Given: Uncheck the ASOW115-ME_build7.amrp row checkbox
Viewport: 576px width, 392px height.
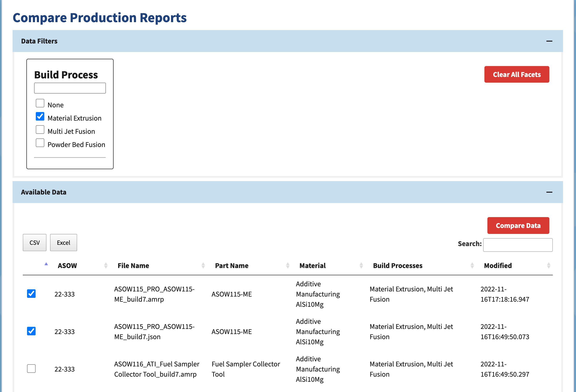Looking at the screenshot, I should point(31,294).
